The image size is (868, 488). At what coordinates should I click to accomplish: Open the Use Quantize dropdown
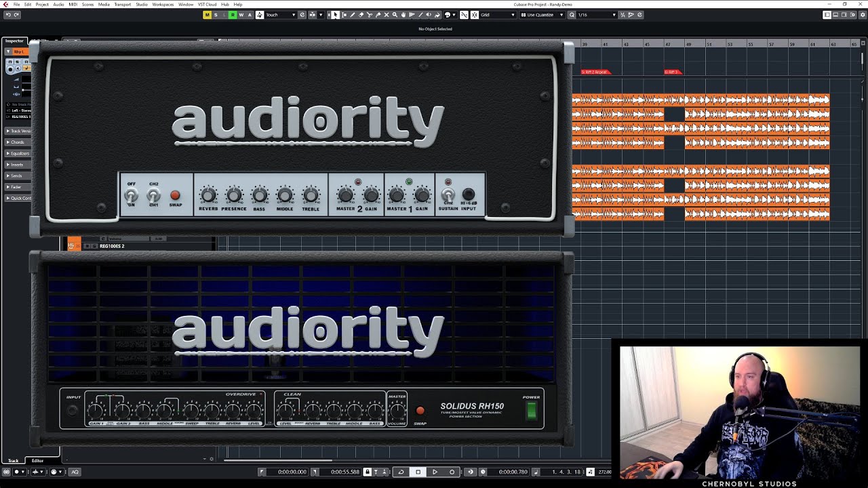(x=542, y=15)
